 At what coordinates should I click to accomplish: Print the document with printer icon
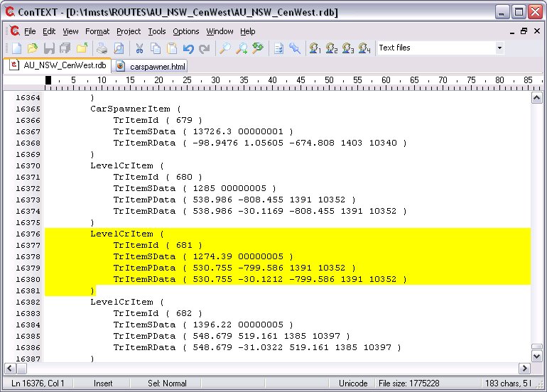102,48
